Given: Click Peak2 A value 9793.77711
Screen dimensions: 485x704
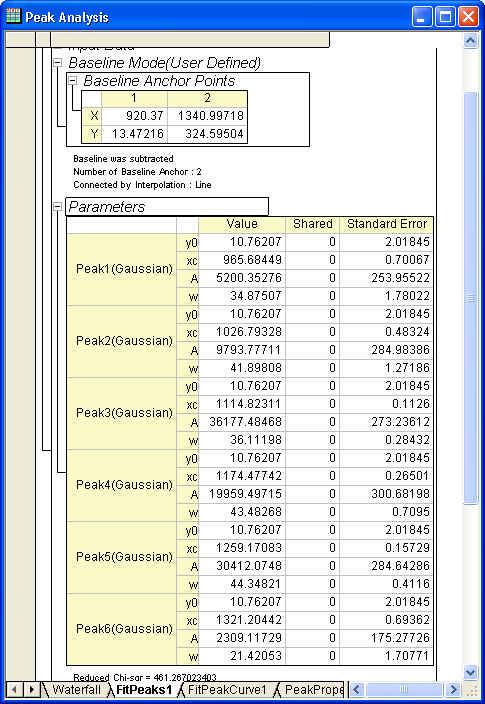Looking at the screenshot, I should [242, 350].
